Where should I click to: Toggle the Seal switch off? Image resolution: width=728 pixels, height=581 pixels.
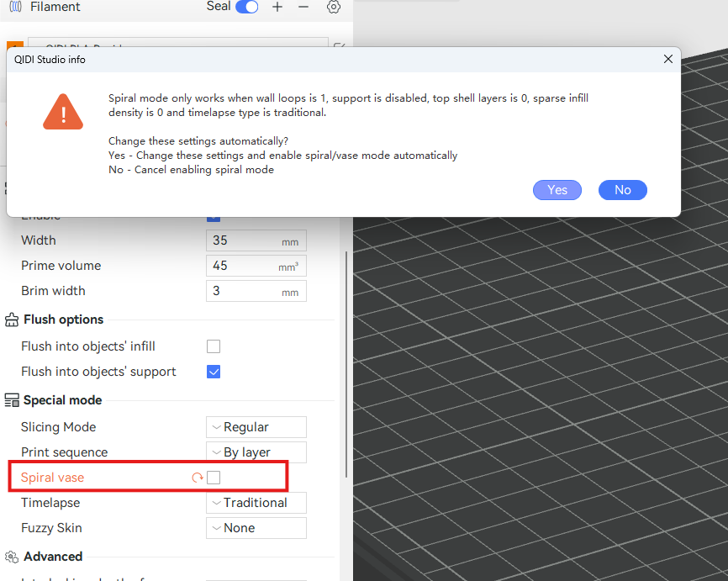[x=246, y=7]
